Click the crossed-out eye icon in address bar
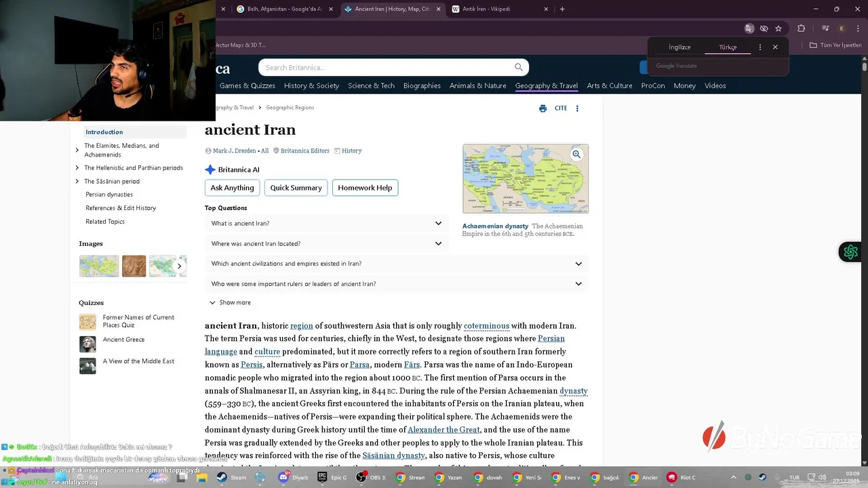This screenshot has height=488, width=868. pos(764,28)
